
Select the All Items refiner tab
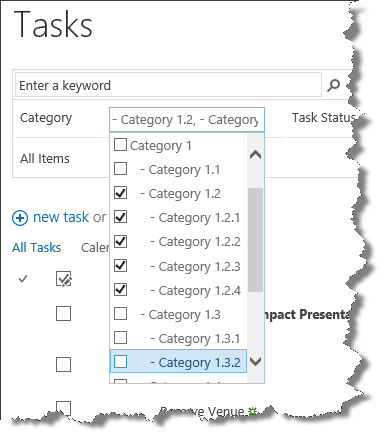click(45, 159)
